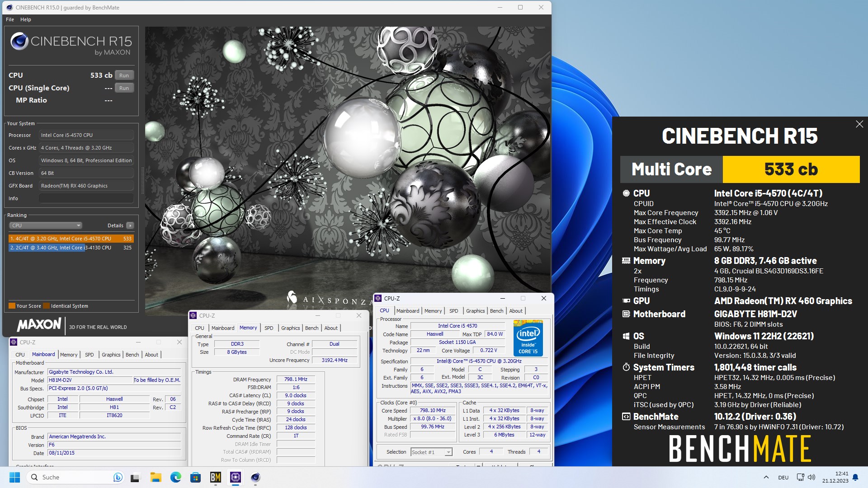
Task: Open notifications bell icon
Action: (855, 477)
